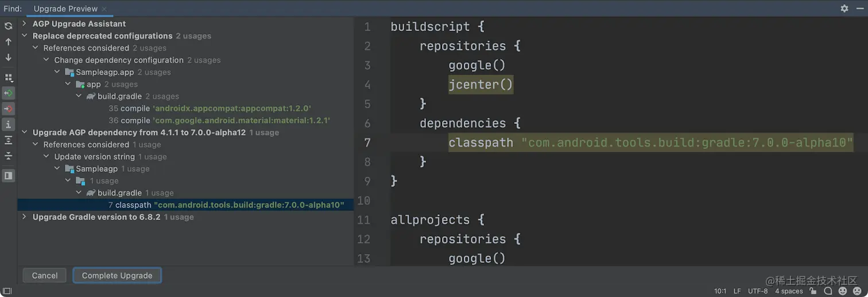The height and width of the screenshot is (297, 868).
Task: Expand the AGP Upgrade Assistant node
Action: pyautogui.click(x=24, y=24)
